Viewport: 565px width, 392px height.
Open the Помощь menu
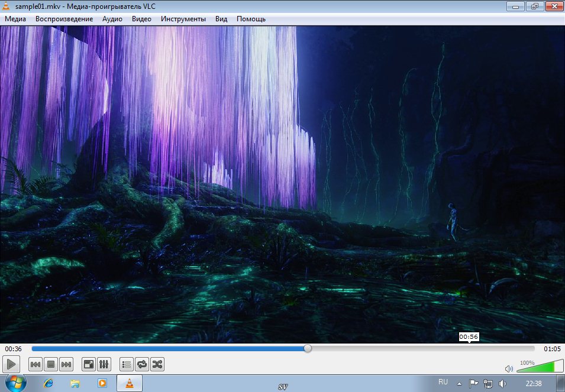[x=251, y=19]
